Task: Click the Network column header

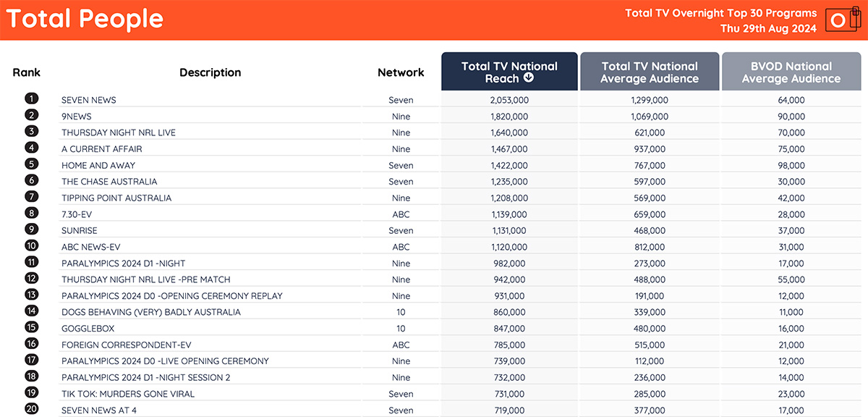Action: point(401,72)
